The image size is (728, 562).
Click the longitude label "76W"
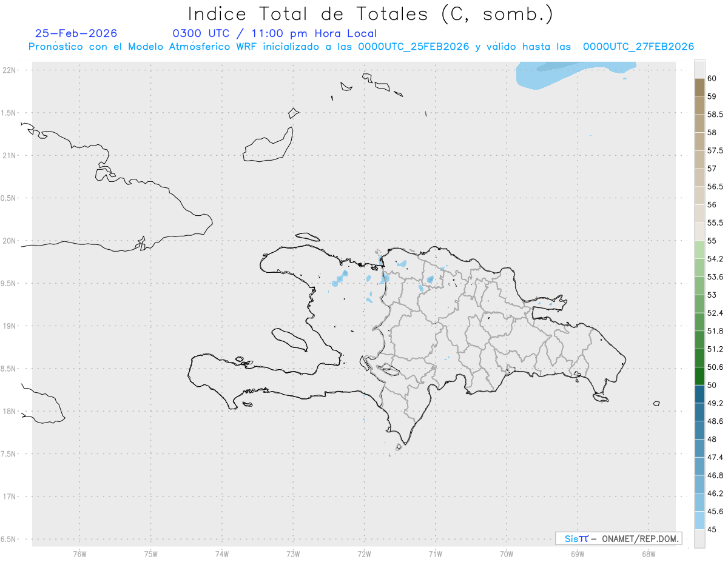coord(79,554)
